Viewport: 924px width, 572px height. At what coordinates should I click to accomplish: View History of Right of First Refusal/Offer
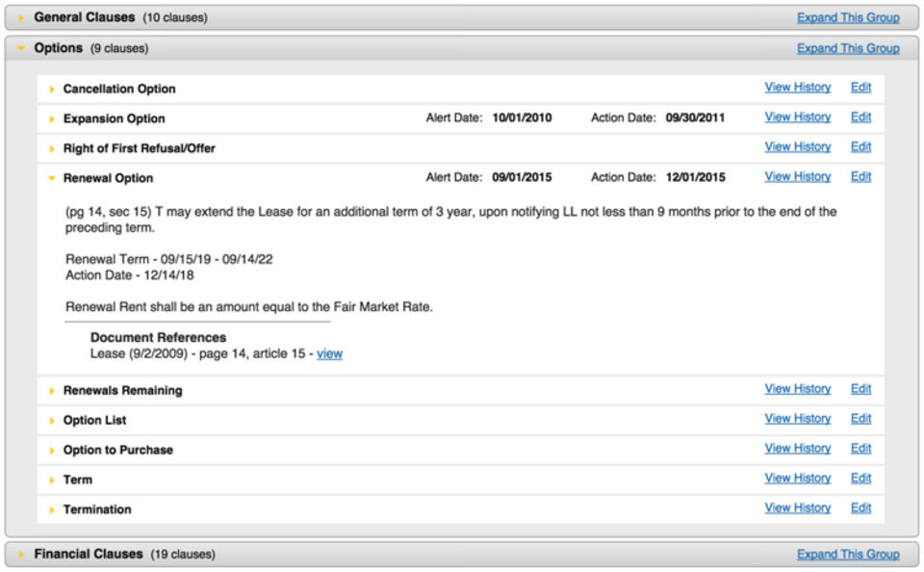click(x=798, y=146)
